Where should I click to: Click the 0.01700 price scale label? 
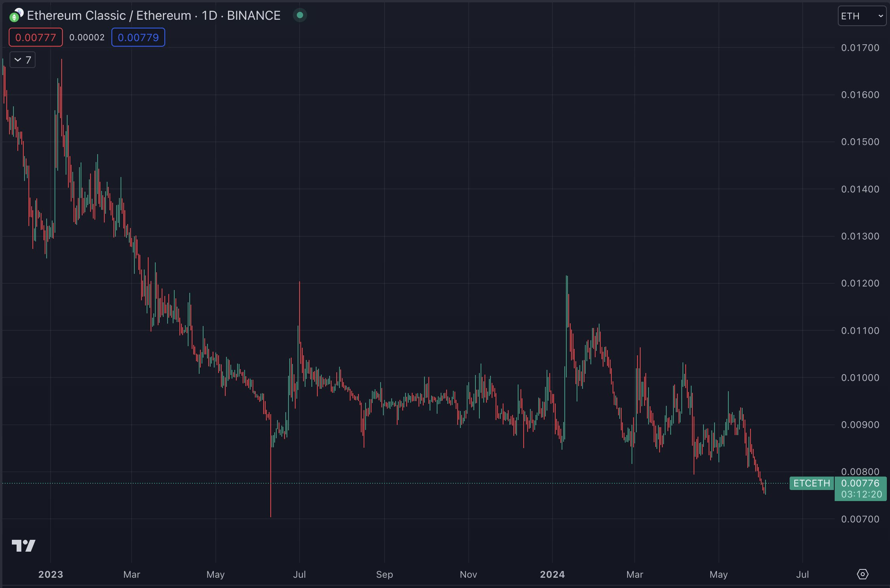(x=860, y=48)
